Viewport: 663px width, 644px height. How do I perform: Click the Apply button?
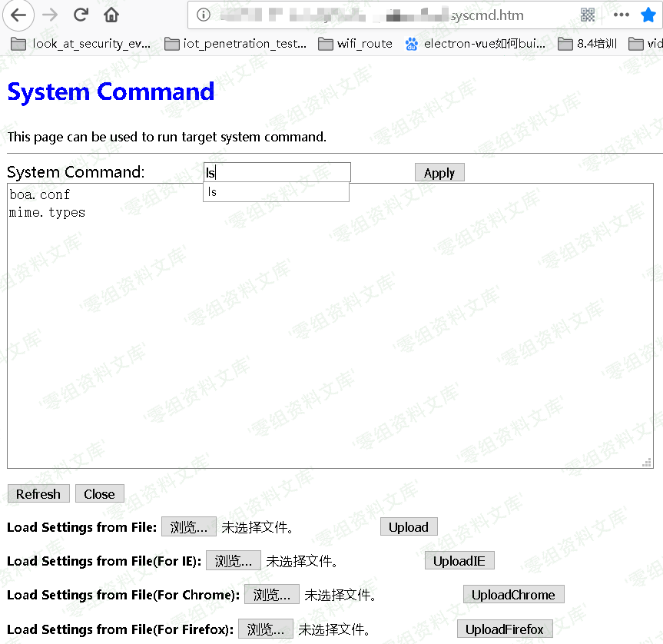pyautogui.click(x=439, y=172)
